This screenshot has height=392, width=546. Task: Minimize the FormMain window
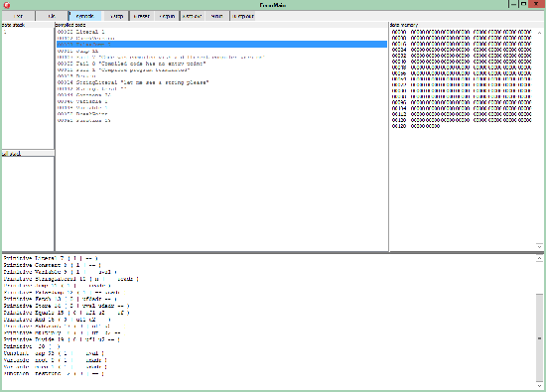[x=513, y=4]
